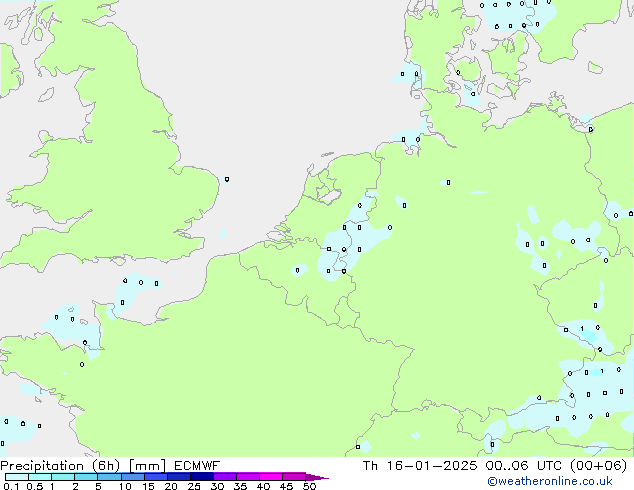Click the ECMWF model label

coord(197,466)
